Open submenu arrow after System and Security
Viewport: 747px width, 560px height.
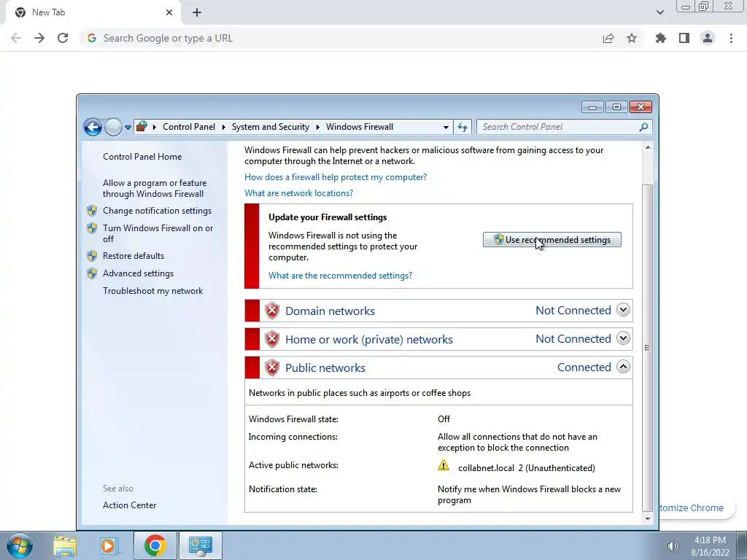[x=317, y=127]
